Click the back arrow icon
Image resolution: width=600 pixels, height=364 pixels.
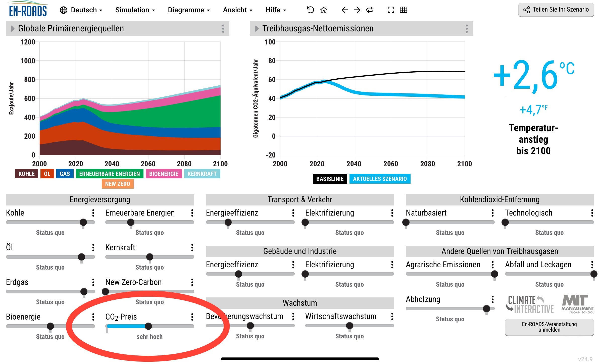click(344, 10)
